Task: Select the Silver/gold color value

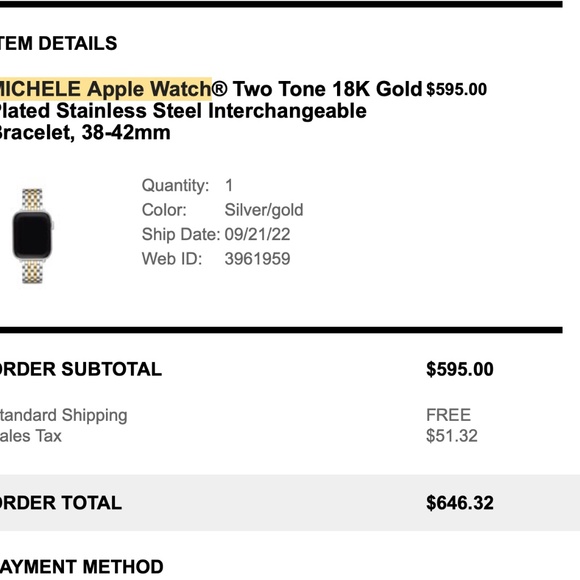Action: (x=264, y=210)
